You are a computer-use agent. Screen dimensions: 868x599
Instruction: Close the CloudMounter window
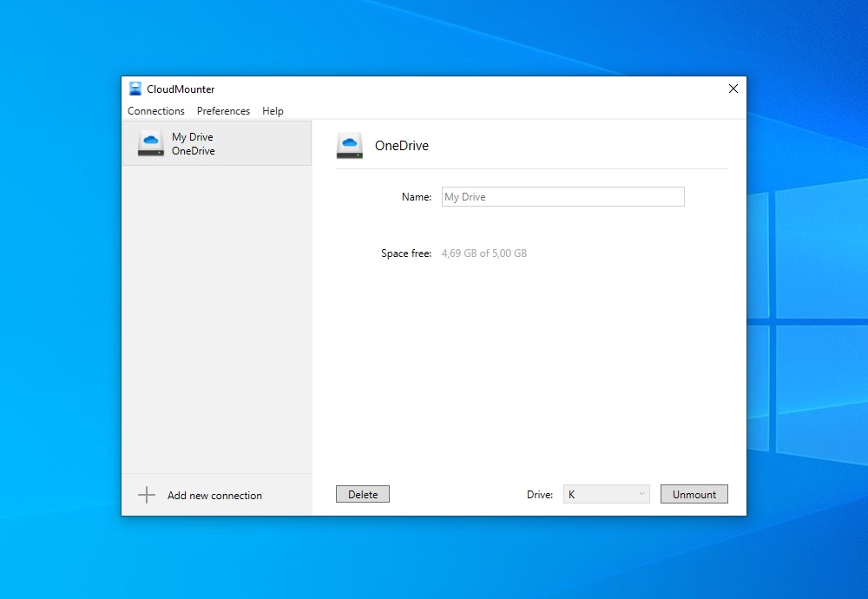[733, 89]
